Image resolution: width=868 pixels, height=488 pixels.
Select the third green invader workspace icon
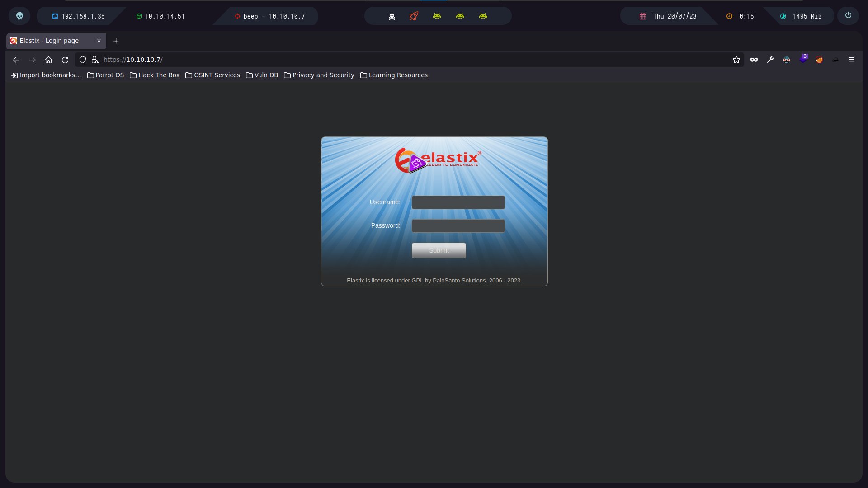click(x=483, y=16)
